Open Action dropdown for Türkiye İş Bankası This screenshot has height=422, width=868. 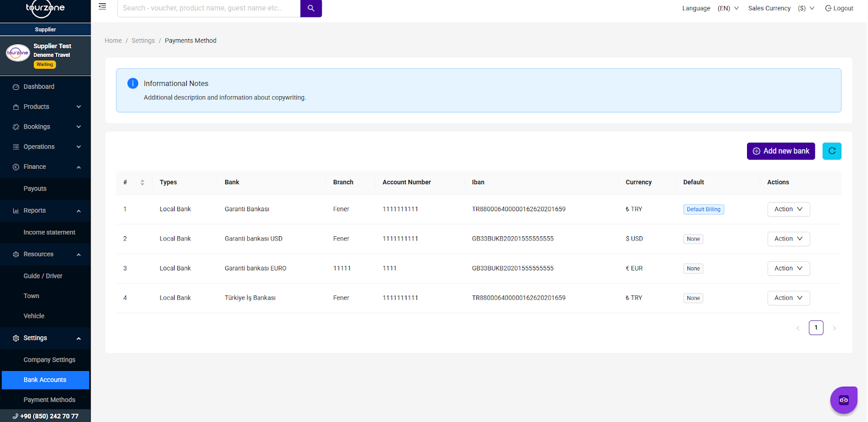788,298
